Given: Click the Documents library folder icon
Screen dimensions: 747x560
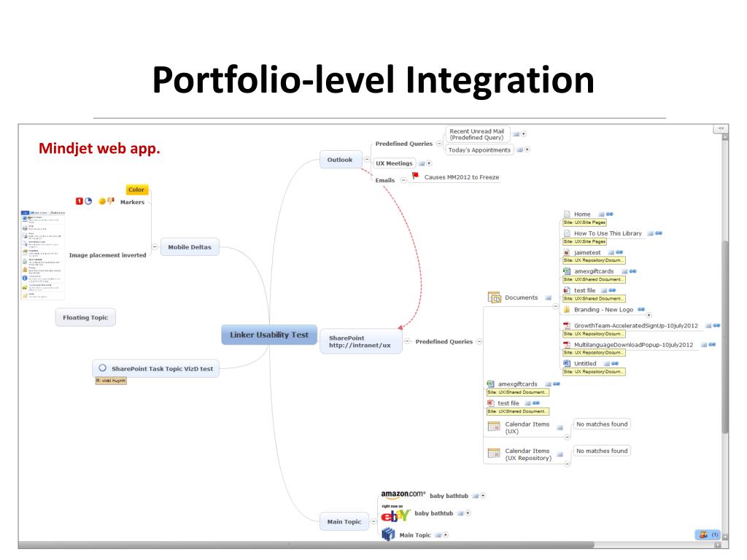Looking at the screenshot, I should coord(495,297).
